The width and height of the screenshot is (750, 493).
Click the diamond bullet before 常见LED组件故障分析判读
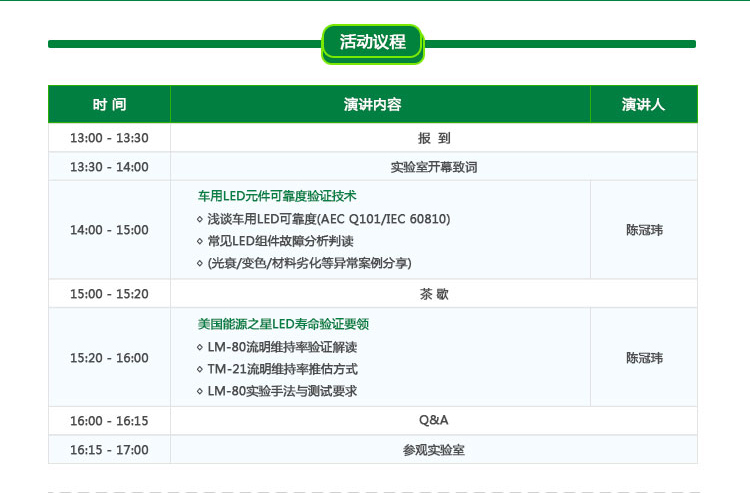[200, 241]
